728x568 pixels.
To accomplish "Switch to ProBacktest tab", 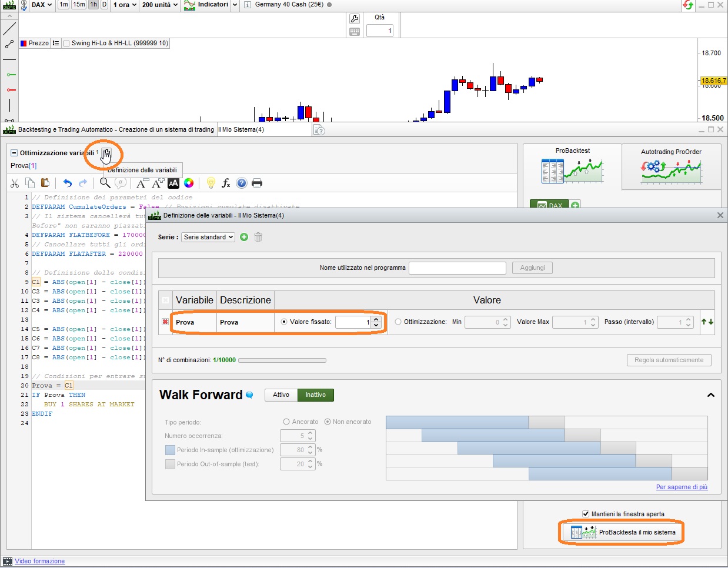I will point(572,166).
